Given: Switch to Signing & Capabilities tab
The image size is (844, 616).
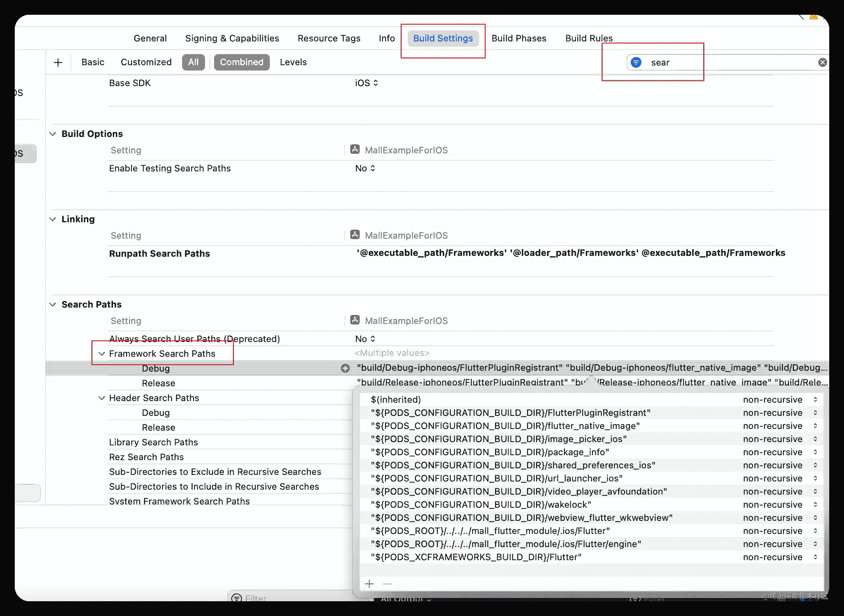Looking at the screenshot, I should pyautogui.click(x=232, y=38).
